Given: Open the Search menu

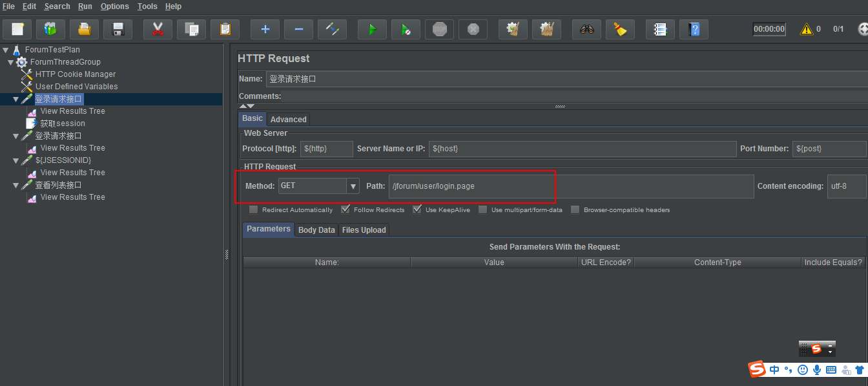Looking at the screenshot, I should click(x=57, y=6).
